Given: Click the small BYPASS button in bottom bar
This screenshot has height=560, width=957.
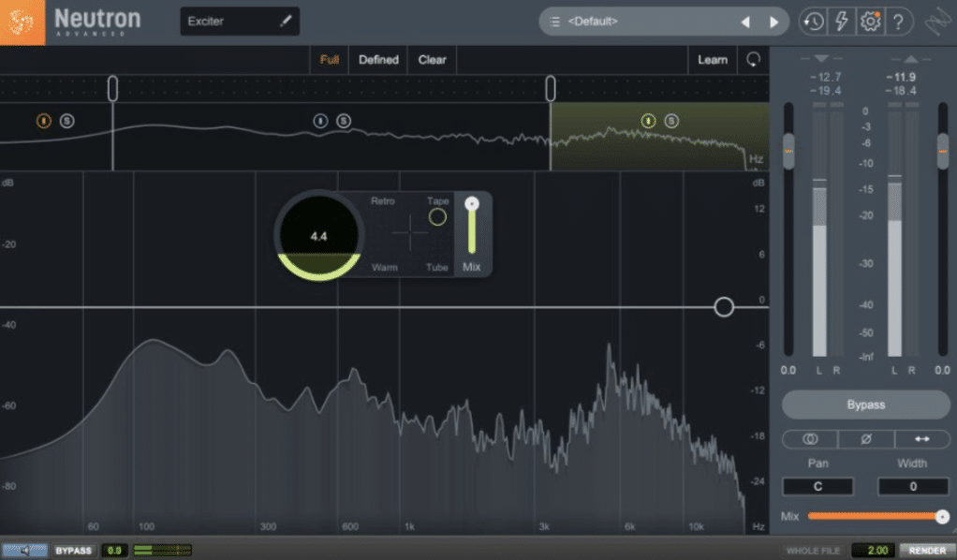Looking at the screenshot, I should pos(73,551).
